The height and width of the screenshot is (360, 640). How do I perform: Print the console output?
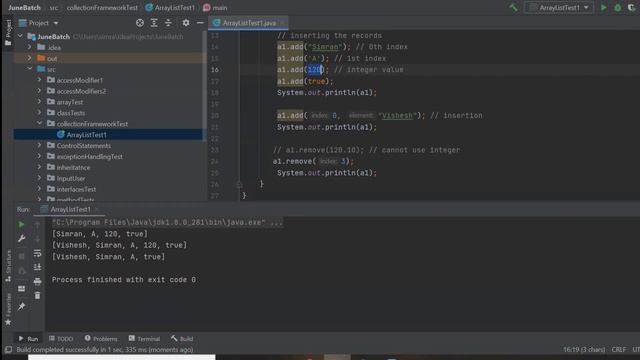point(37,281)
